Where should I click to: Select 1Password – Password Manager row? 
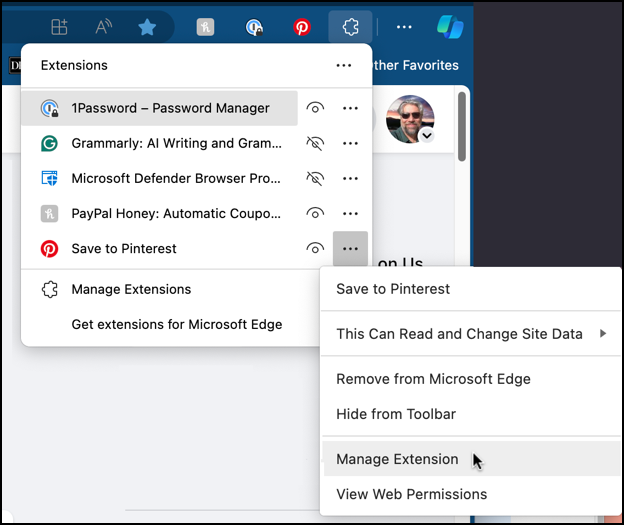click(x=159, y=108)
